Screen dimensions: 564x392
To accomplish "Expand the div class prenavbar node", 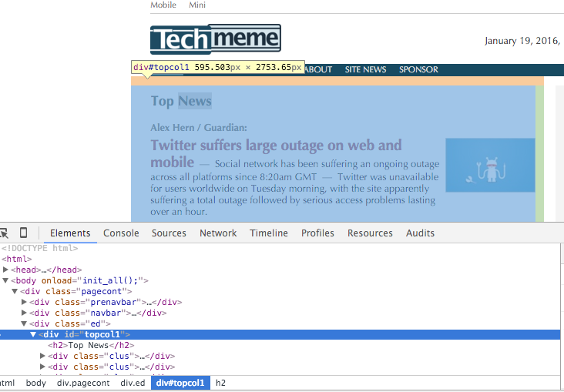I will click(x=24, y=302).
